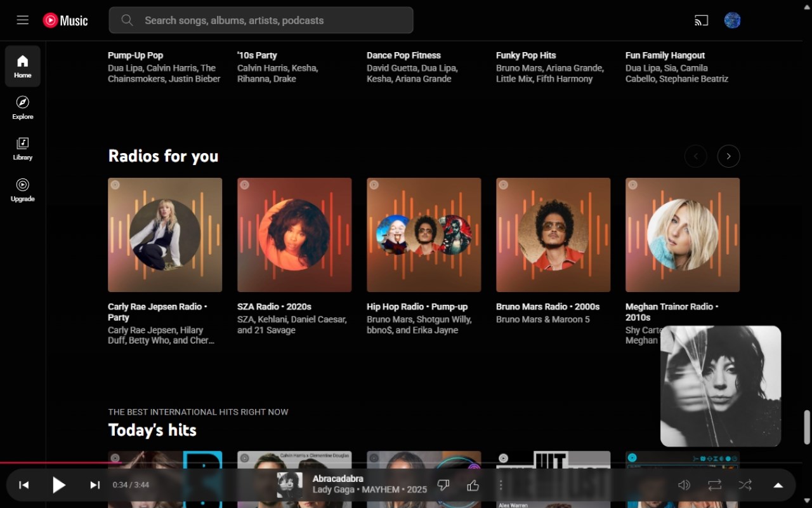The height and width of the screenshot is (508, 812).
Task: Open the Cast to device icon
Action: pos(701,20)
